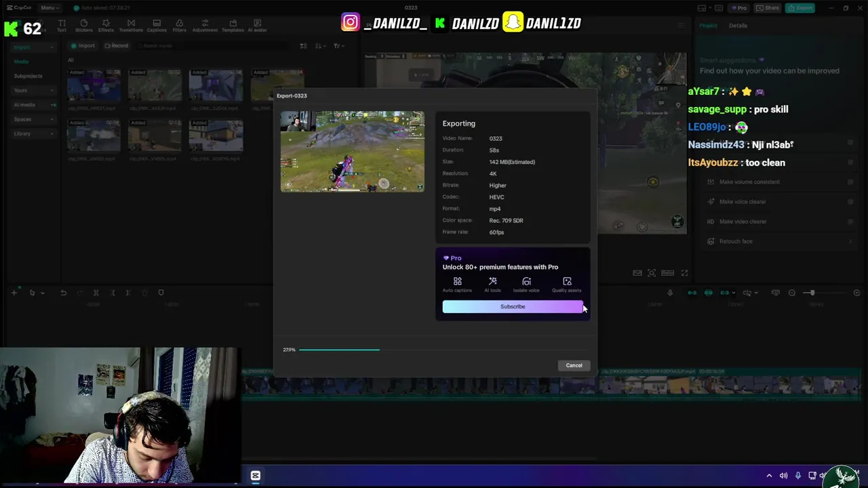Viewport: 868px width, 488px height.
Task: Click the Record button
Action: 116,46
